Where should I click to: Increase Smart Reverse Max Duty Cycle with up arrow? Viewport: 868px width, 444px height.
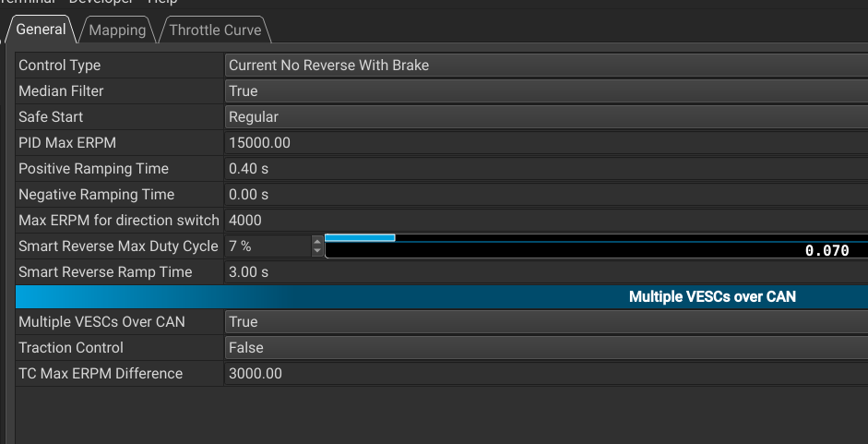point(318,242)
